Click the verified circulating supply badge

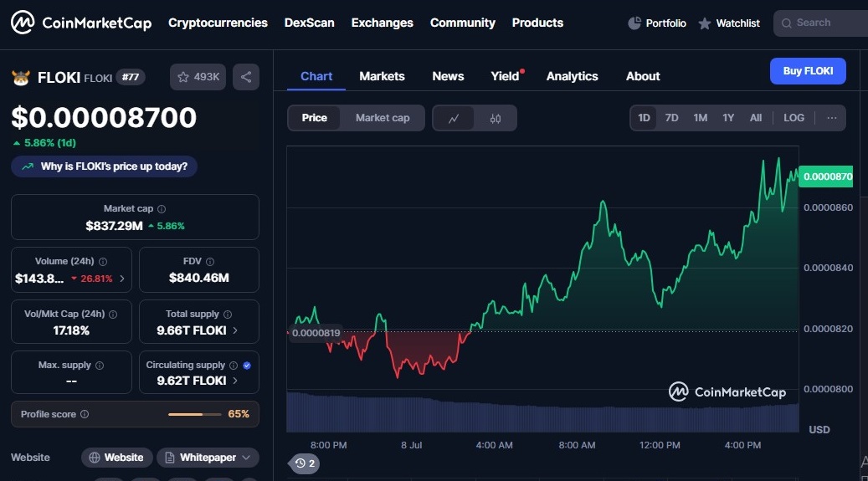pyautogui.click(x=247, y=366)
